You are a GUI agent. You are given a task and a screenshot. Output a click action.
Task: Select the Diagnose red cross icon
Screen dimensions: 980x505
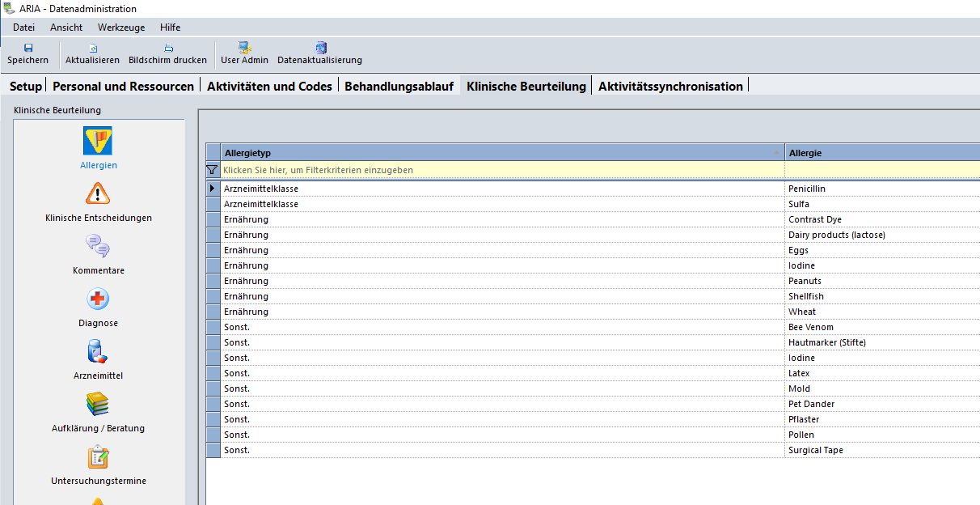click(98, 299)
